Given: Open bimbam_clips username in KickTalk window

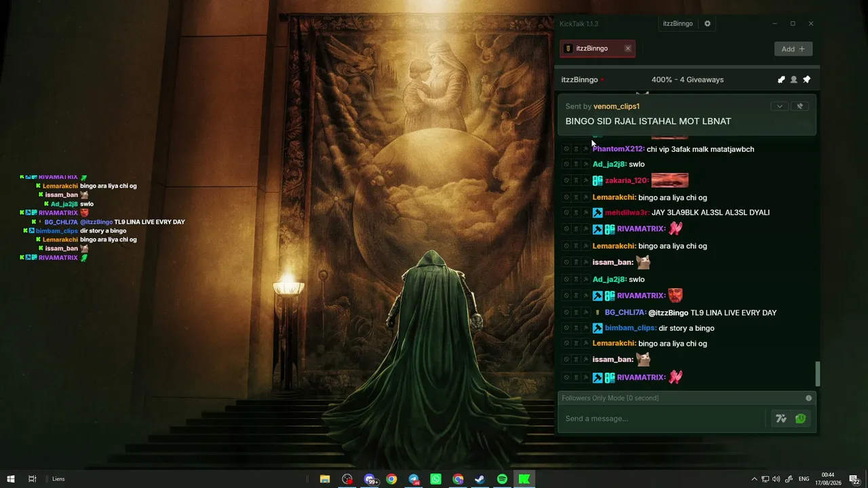Looking at the screenshot, I should (x=631, y=328).
